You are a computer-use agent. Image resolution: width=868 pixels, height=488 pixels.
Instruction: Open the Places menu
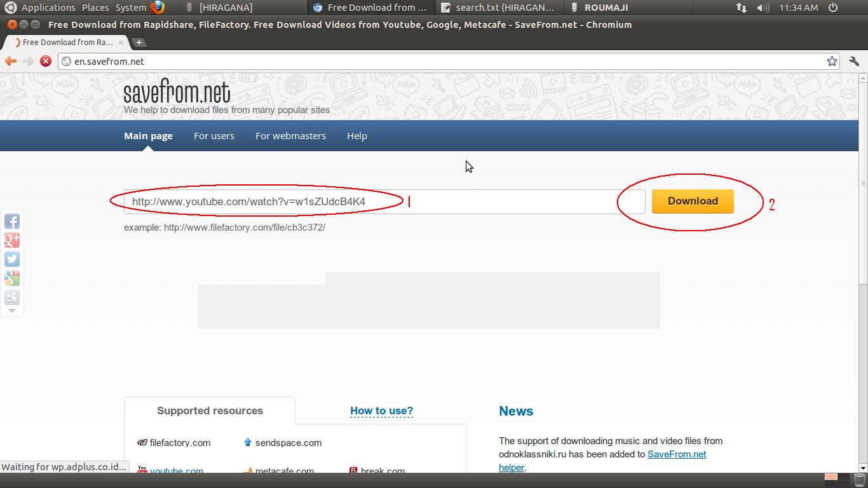(95, 8)
